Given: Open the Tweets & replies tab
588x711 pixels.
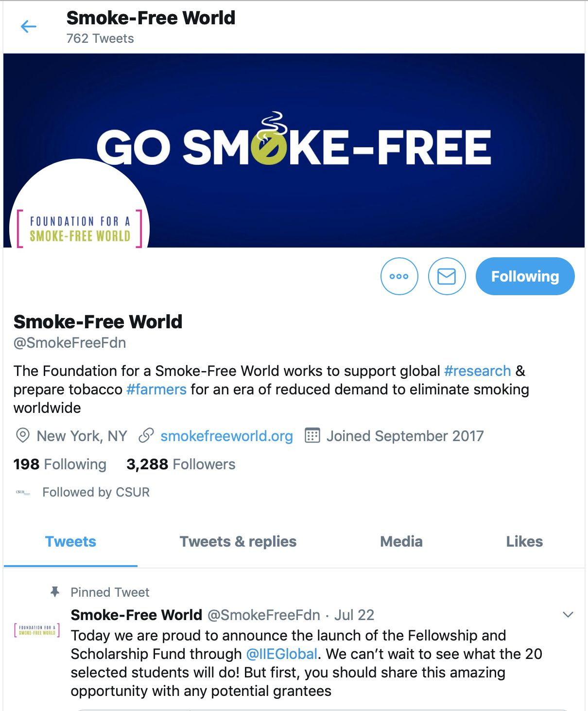Looking at the screenshot, I should (238, 542).
